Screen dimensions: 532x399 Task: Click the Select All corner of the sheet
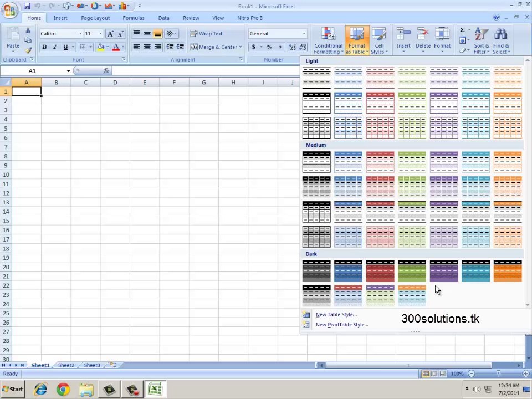point(6,82)
